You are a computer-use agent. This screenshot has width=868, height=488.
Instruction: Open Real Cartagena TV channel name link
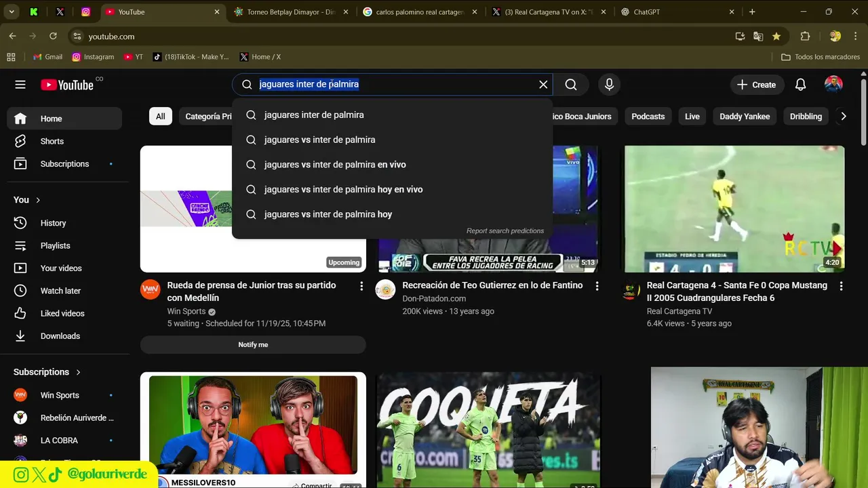pyautogui.click(x=679, y=312)
